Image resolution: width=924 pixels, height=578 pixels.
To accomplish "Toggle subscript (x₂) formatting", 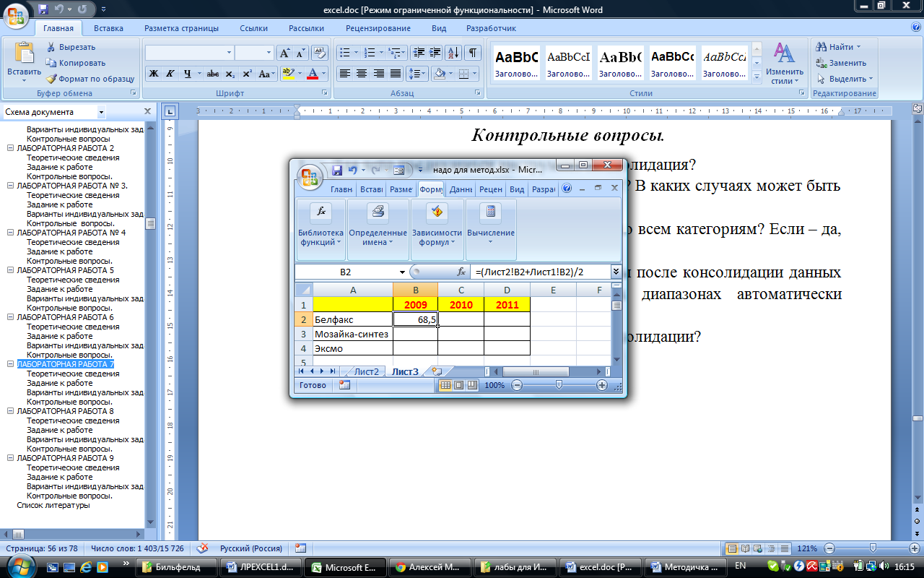I will tap(230, 74).
